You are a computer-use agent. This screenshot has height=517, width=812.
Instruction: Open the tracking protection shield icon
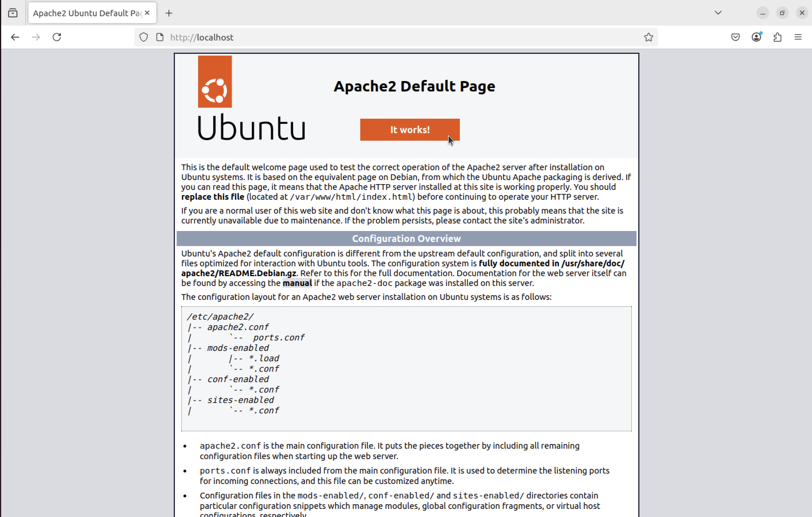[144, 37]
